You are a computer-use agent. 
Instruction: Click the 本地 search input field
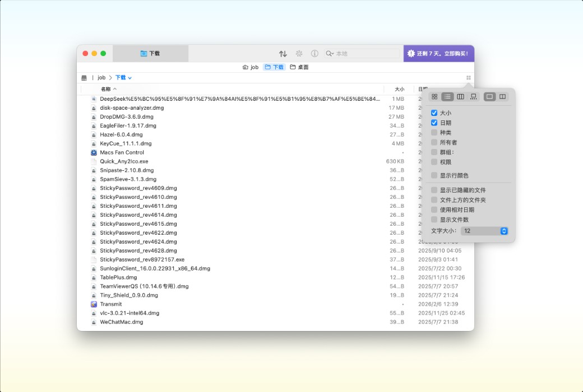[x=359, y=54]
